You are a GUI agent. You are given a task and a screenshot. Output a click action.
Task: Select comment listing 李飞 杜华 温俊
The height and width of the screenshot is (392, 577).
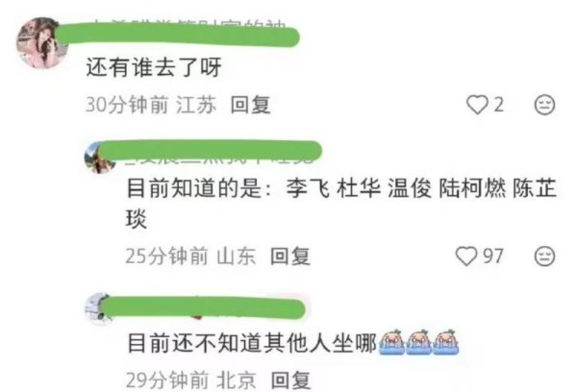[x=340, y=203]
